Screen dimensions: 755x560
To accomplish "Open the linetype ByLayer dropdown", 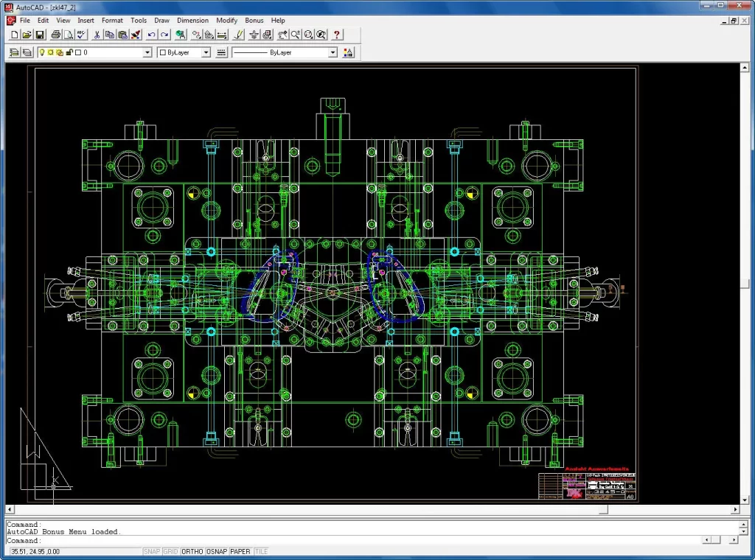I will pos(333,52).
